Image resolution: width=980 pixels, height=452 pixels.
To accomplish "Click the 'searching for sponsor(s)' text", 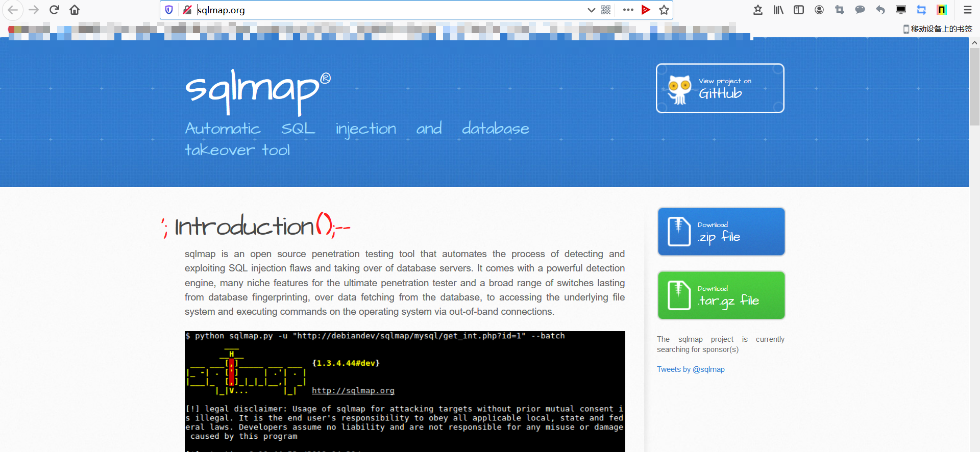I will point(698,349).
